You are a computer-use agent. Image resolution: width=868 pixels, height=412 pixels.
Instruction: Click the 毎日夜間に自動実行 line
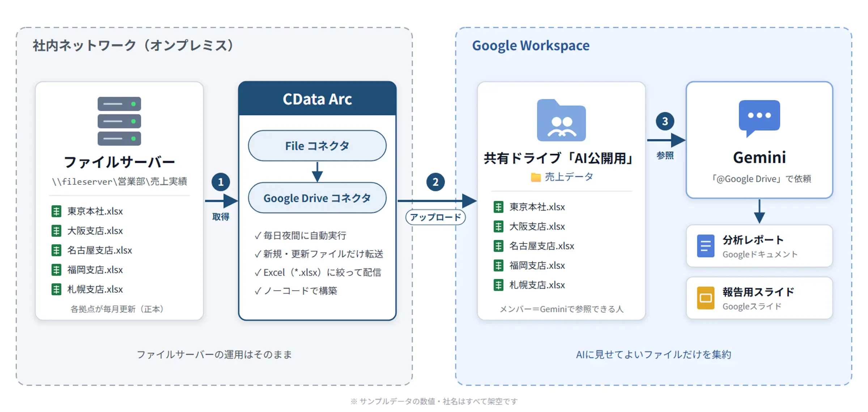pyautogui.click(x=301, y=236)
